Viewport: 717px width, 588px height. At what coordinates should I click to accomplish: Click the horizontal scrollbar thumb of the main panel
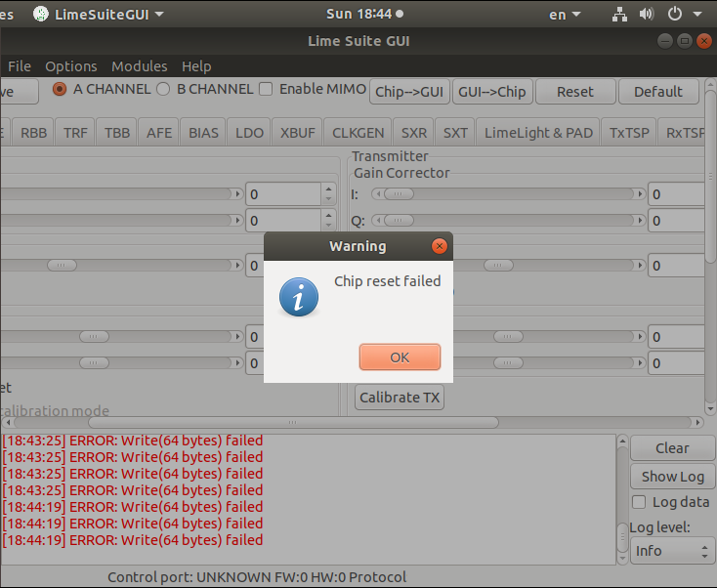point(293,422)
